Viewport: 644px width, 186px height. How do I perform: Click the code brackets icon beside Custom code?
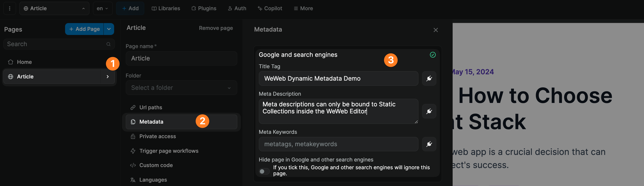(x=133, y=165)
